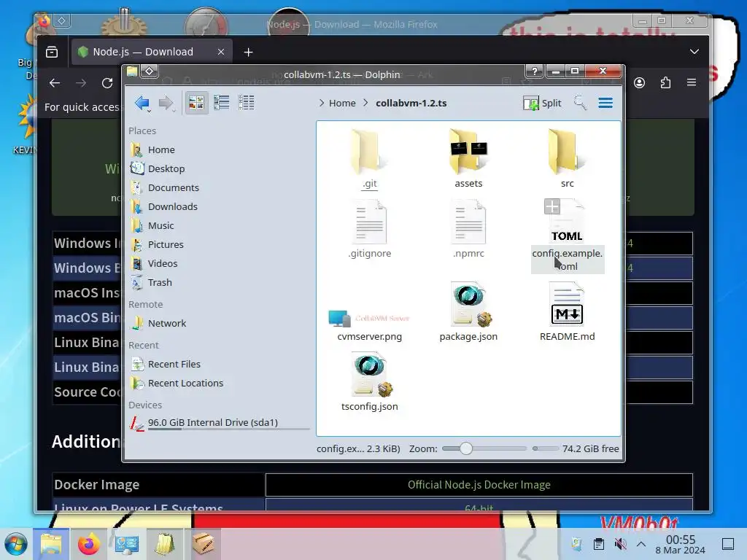Screen dimensions: 747x560
Task: Select the package.json file
Action: [468, 311]
